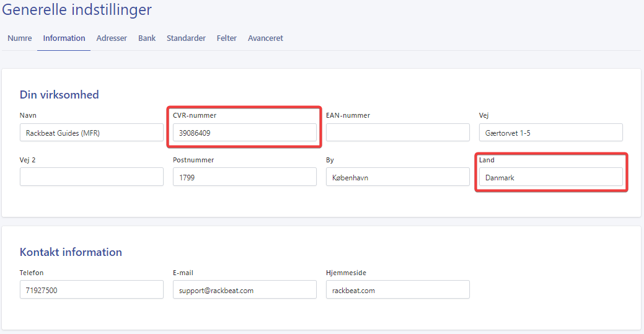Click the By field showing København
This screenshot has height=334, width=644.
click(x=397, y=177)
